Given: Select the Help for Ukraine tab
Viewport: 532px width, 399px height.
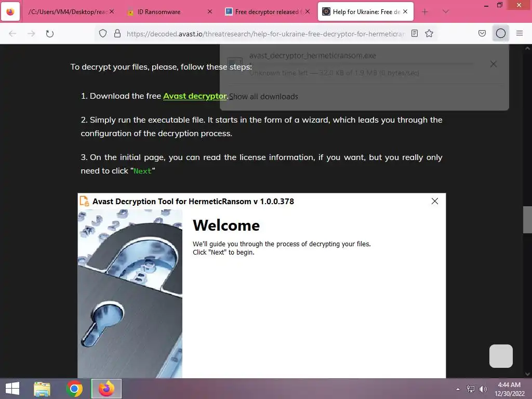Looking at the screenshot, I should coord(365,12).
